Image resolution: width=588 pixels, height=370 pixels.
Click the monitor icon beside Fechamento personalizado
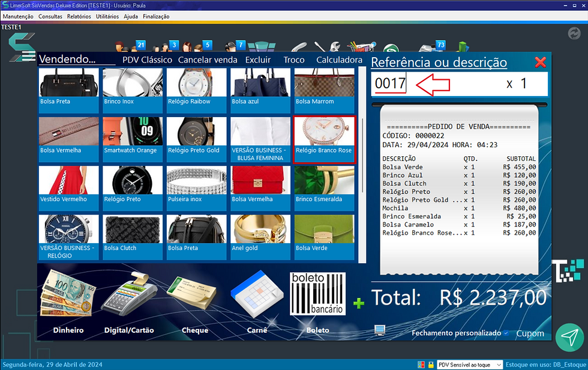(x=380, y=330)
